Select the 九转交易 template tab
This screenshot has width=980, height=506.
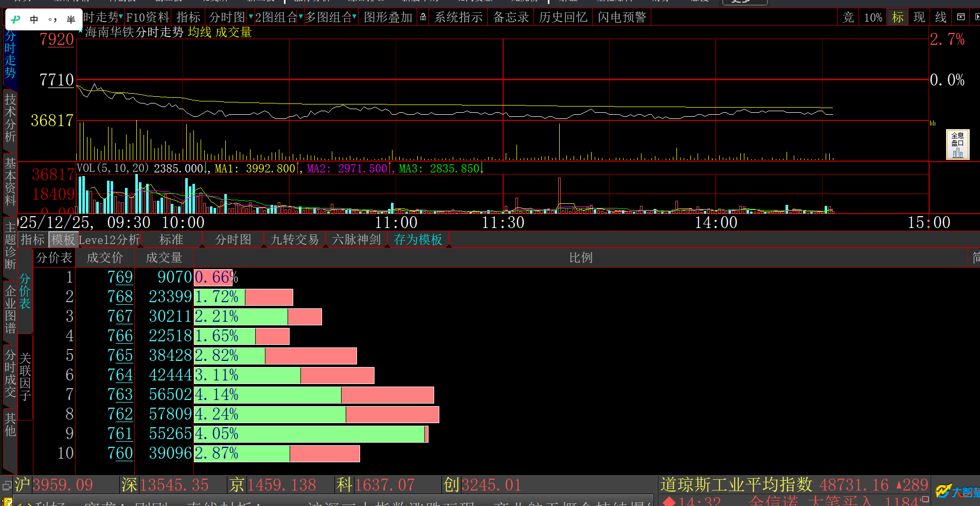click(x=295, y=240)
